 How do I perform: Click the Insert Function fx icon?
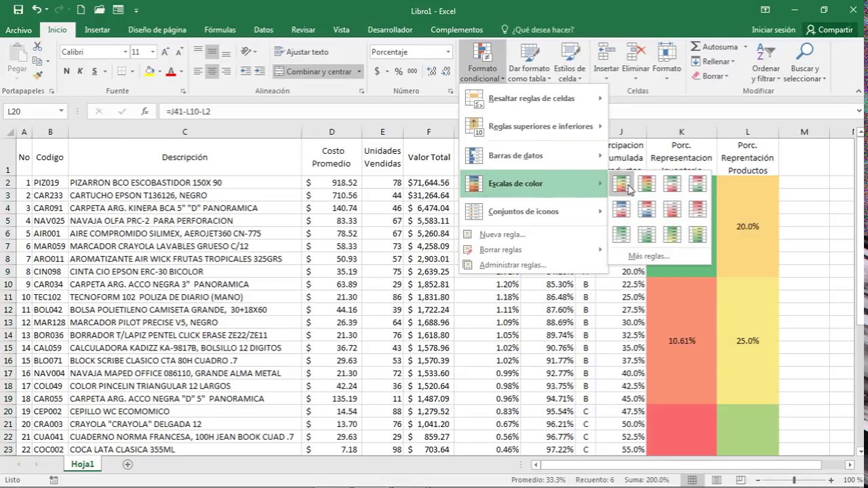(x=144, y=111)
